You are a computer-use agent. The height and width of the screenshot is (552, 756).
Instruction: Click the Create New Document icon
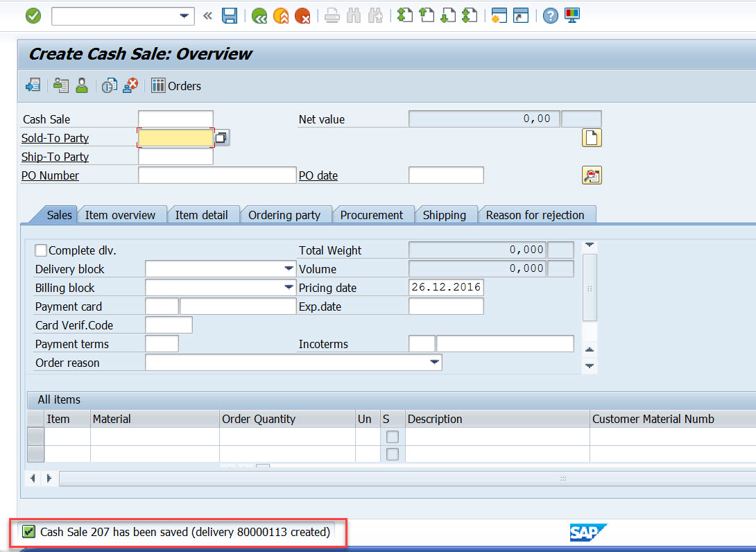(x=592, y=137)
